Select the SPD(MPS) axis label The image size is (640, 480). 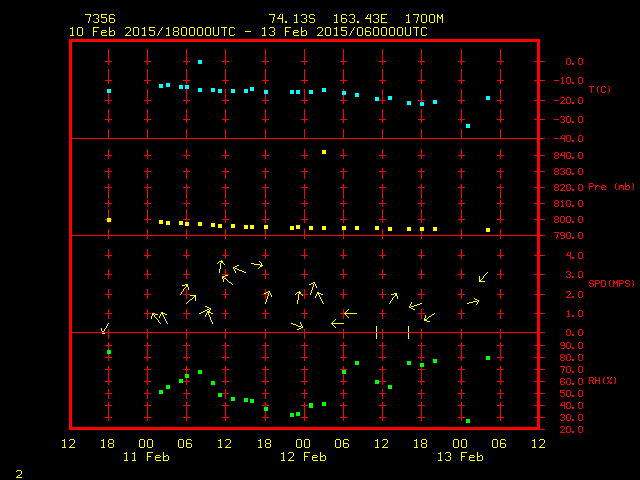pyautogui.click(x=611, y=284)
